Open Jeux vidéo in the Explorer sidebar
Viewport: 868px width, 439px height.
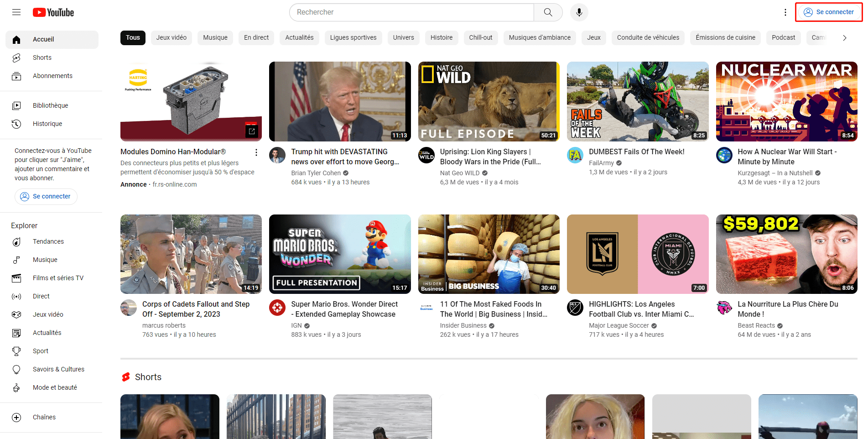(52, 315)
